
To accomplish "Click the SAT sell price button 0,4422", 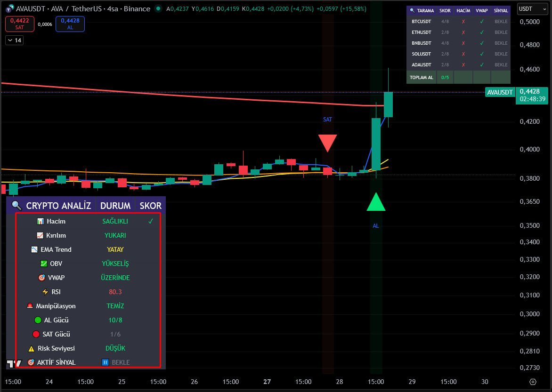I will (20, 24).
